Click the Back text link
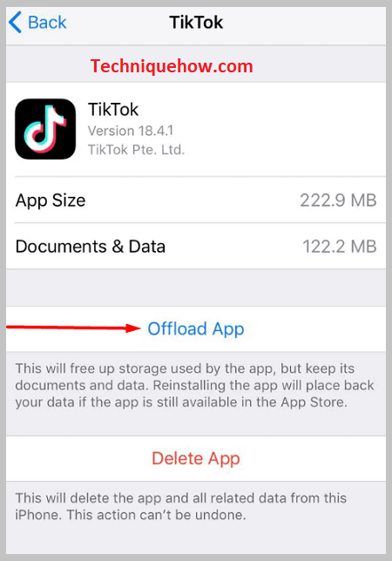 point(47,23)
